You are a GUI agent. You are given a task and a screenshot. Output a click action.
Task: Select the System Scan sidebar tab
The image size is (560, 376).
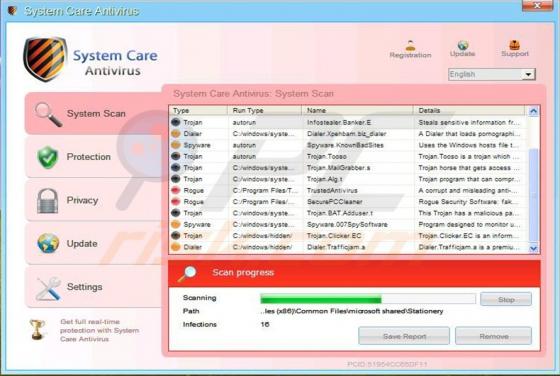(94, 113)
